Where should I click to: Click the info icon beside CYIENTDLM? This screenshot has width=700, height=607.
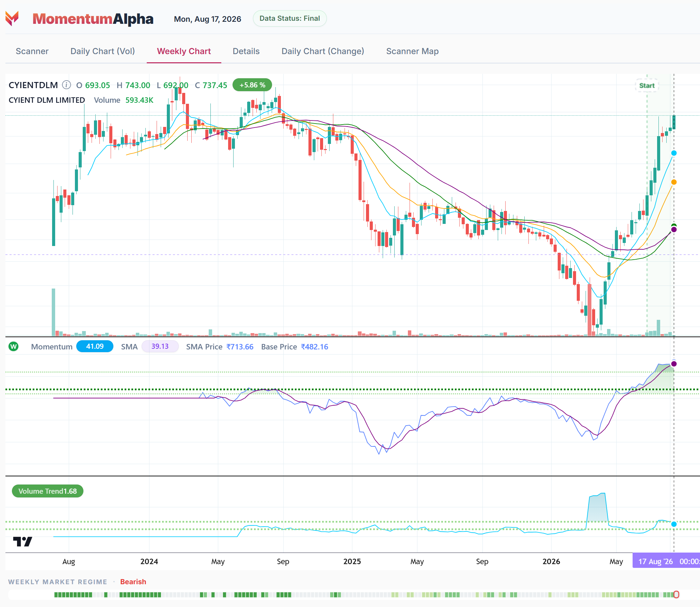coord(66,85)
